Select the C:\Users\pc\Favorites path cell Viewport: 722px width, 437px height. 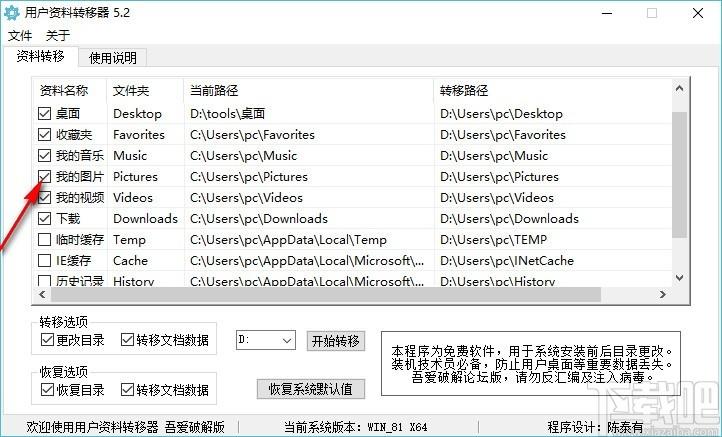tap(252, 135)
